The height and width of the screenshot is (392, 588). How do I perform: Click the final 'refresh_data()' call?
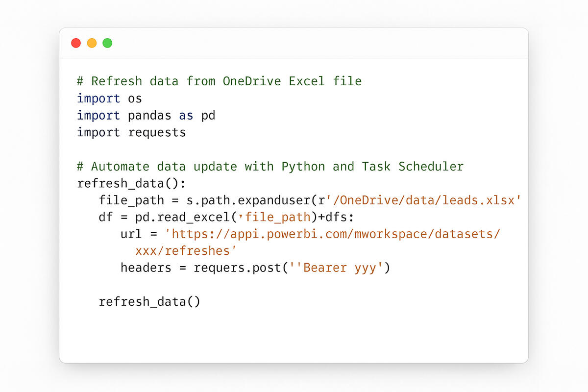tap(149, 301)
